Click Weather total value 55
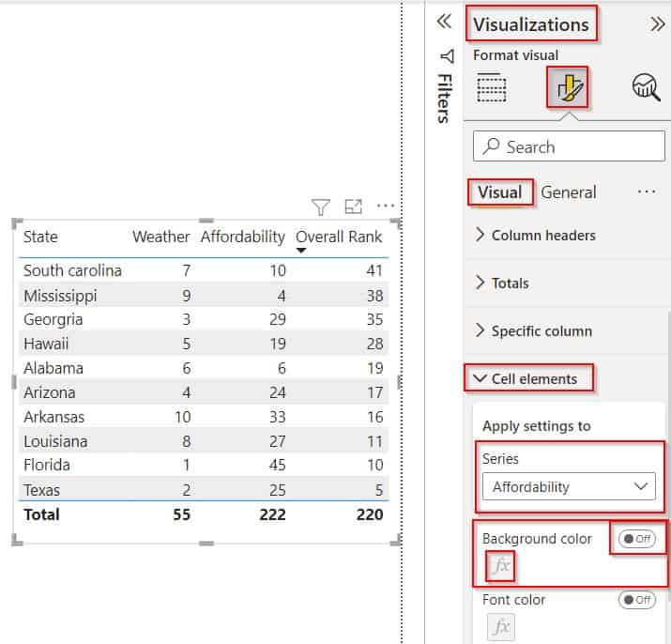 click(182, 514)
